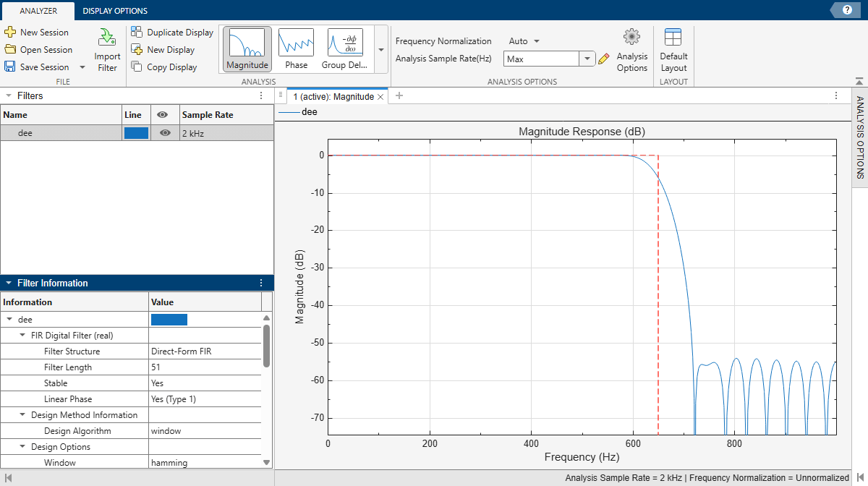Collapse Design Method Information node
Viewport: 868px width, 486px height.
click(22, 415)
